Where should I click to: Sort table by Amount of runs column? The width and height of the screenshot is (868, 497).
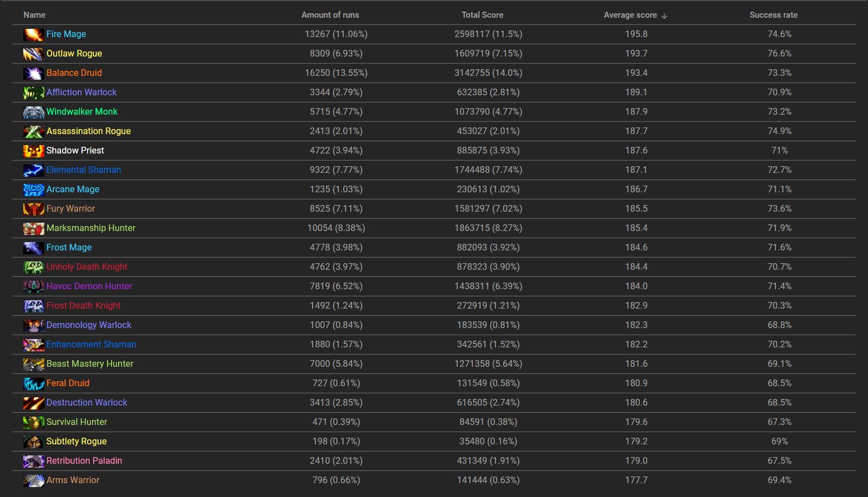[x=330, y=15]
